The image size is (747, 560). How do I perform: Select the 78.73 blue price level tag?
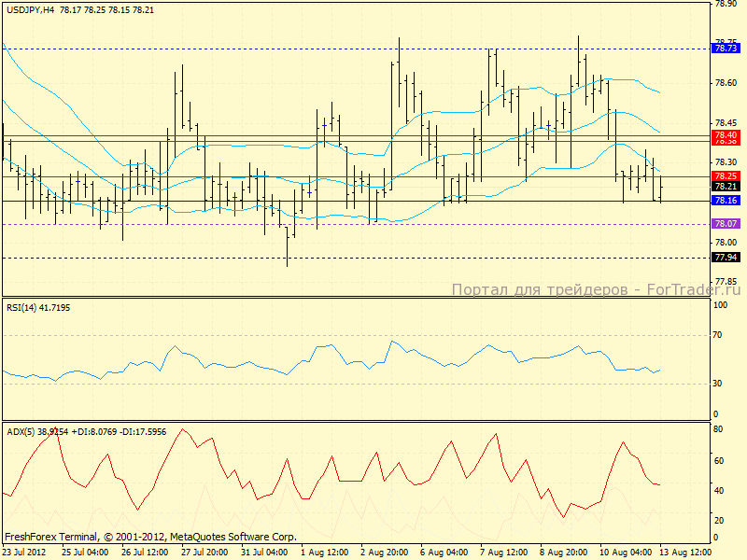click(726, 48)
